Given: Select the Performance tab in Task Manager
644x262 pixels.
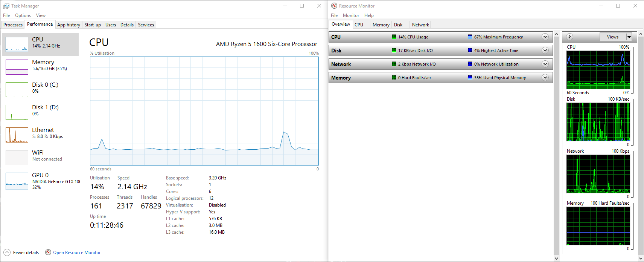Looking at the screenshot, I should pos(40,24).
